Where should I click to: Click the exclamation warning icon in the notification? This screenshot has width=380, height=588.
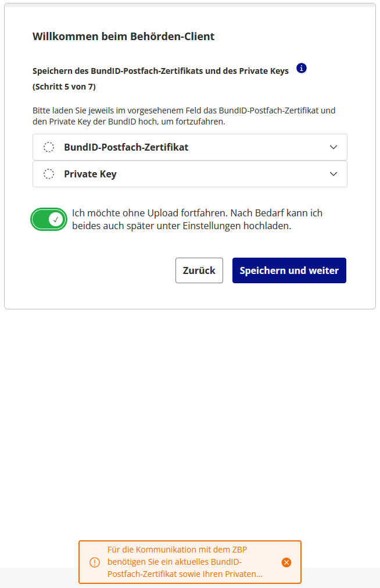95,562
